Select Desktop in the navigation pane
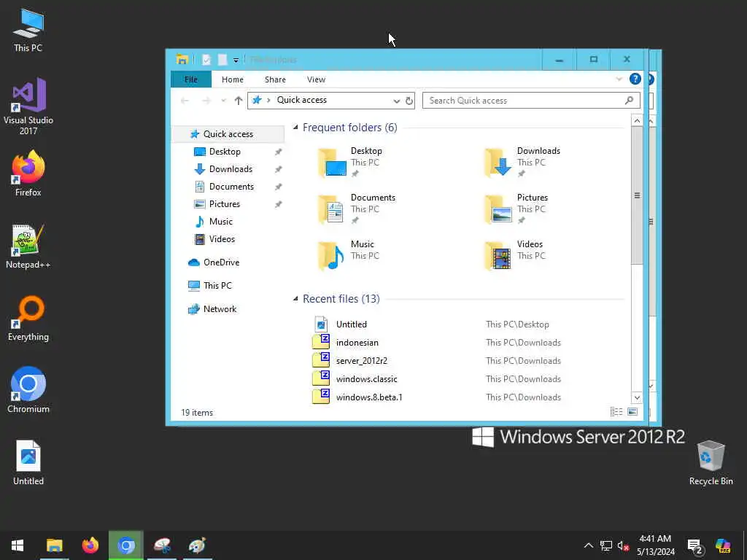 pyautogui.click(x=225, y=152)
